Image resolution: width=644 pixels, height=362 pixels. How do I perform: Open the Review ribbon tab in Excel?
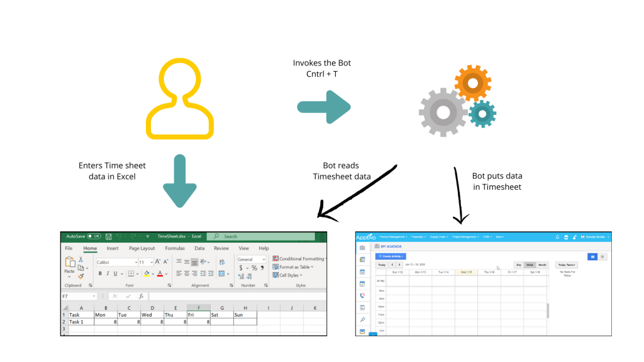coord(221,248)
